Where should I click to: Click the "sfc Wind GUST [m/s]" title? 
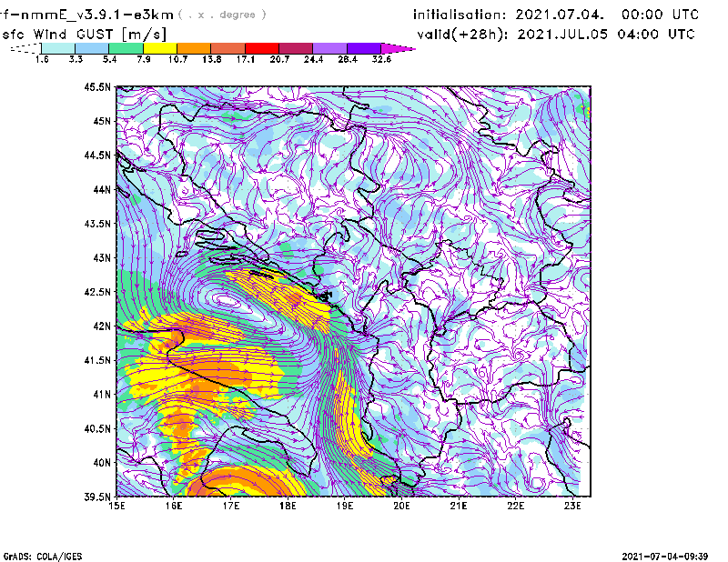[84, 35]
